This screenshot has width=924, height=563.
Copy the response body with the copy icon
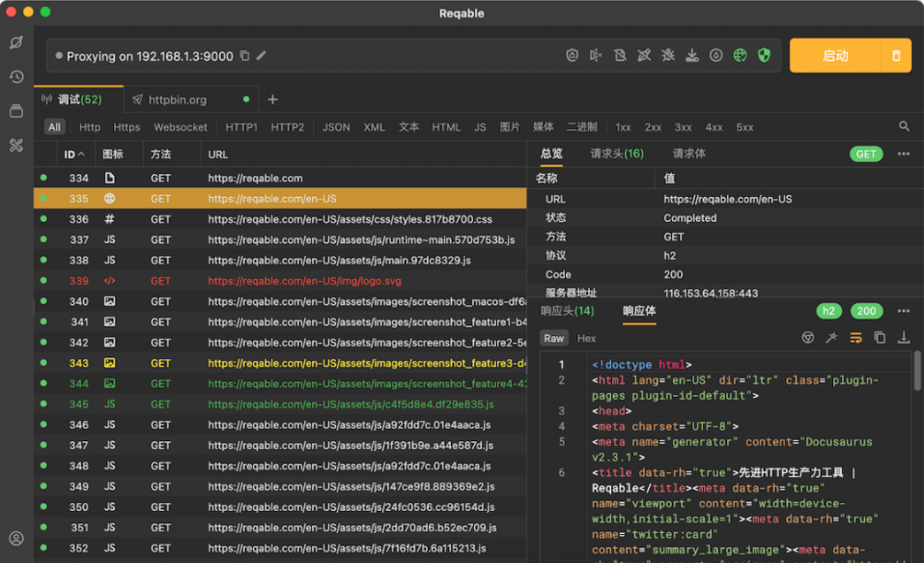coord(880,338)
